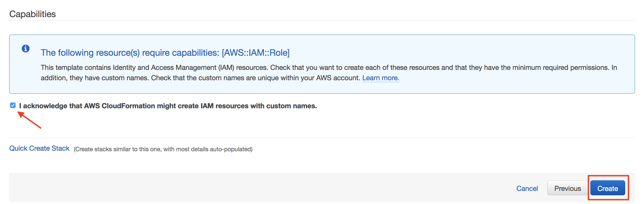Open the Quick Create Stack link
Image resolution: width=644 pixels, height=204 pixels.
[x=40, y=148]
